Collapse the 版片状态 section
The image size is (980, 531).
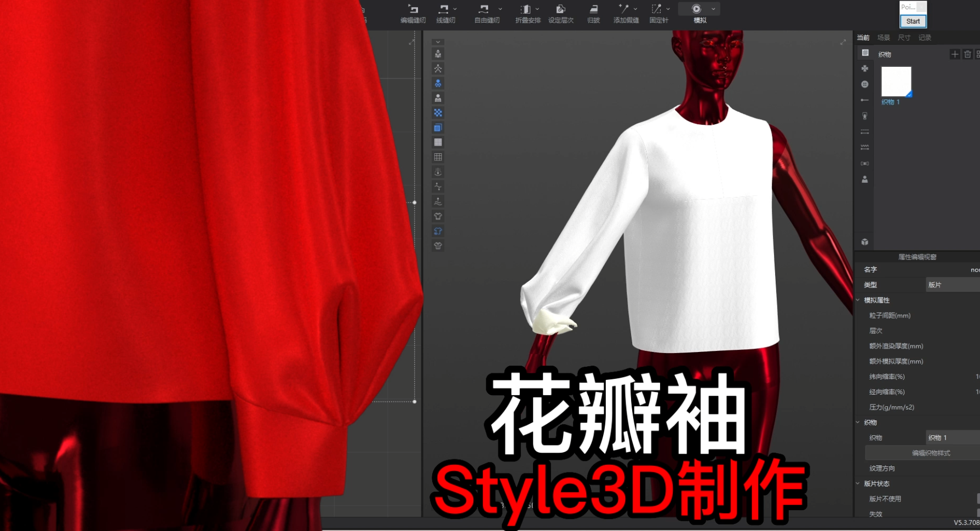[x=858, y=483]
